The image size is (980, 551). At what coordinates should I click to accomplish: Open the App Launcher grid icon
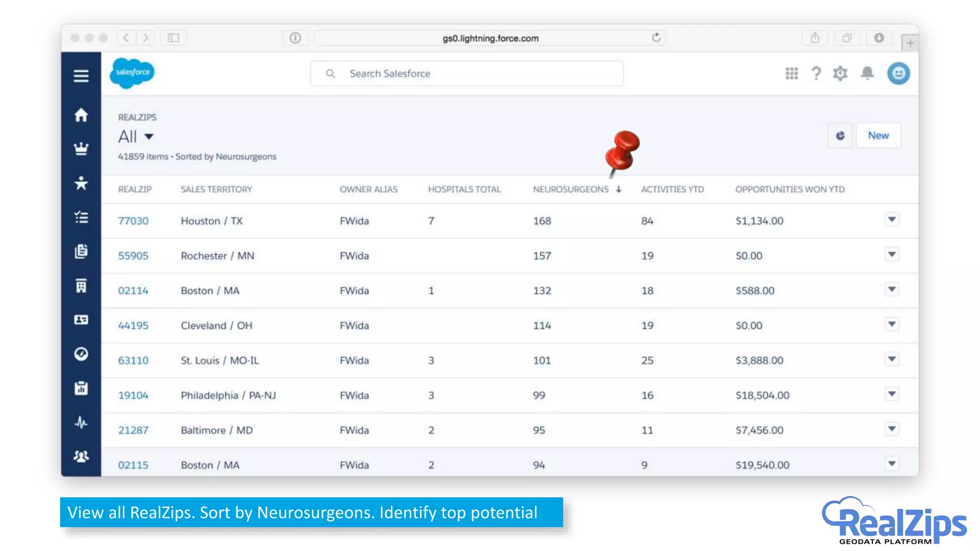point(791,73)
